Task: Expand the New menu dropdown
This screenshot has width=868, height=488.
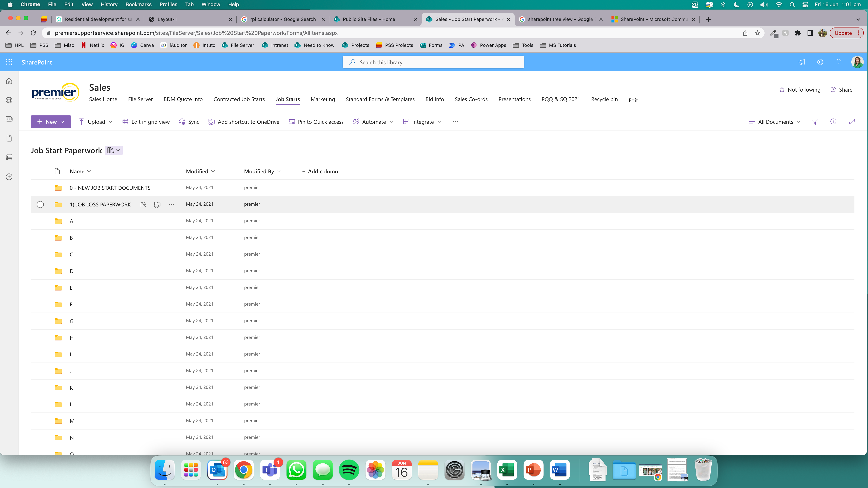Action: 63,122
